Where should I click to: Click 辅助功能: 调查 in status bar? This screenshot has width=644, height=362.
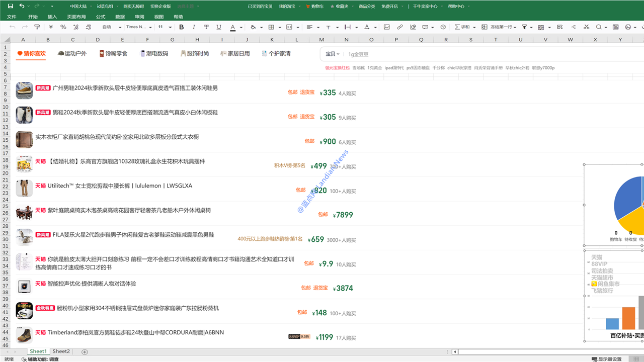[x=40, y=359]
